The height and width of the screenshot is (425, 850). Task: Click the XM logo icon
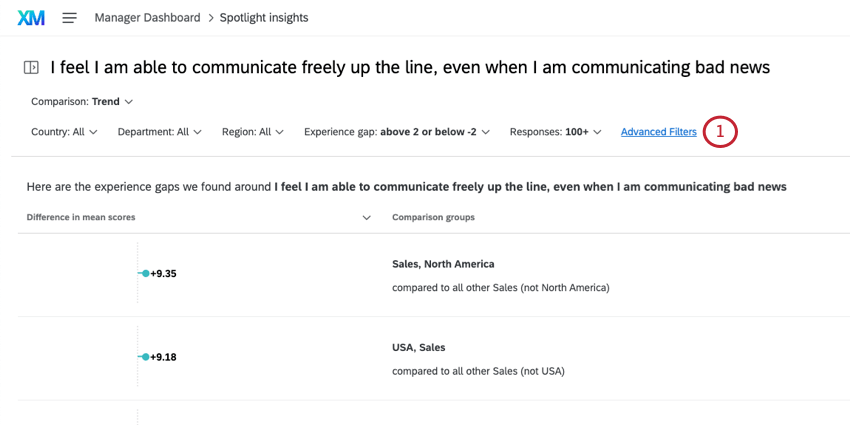click(31, 18)
